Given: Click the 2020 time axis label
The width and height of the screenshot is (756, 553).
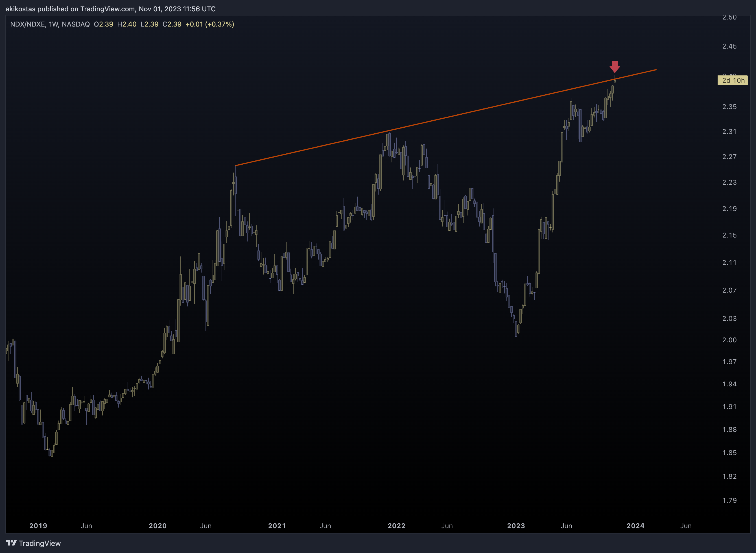Looking at the screenshot, I should tap(158, 526).
